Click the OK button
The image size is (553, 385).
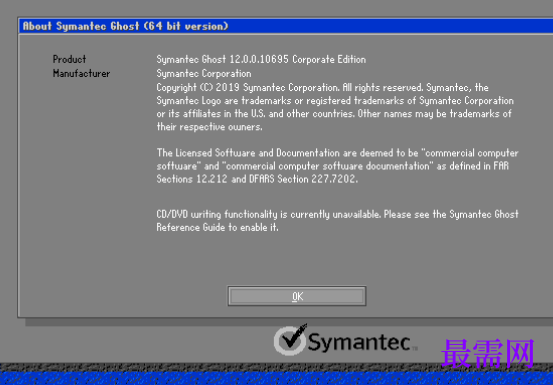click(297, 296)
